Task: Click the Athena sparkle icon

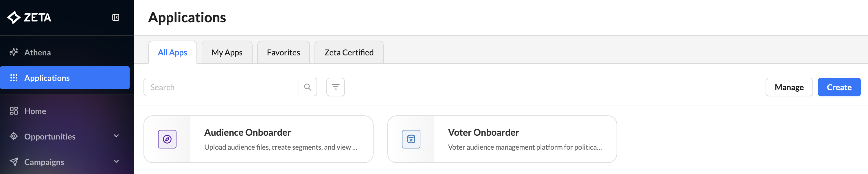Action: point(14,52)
